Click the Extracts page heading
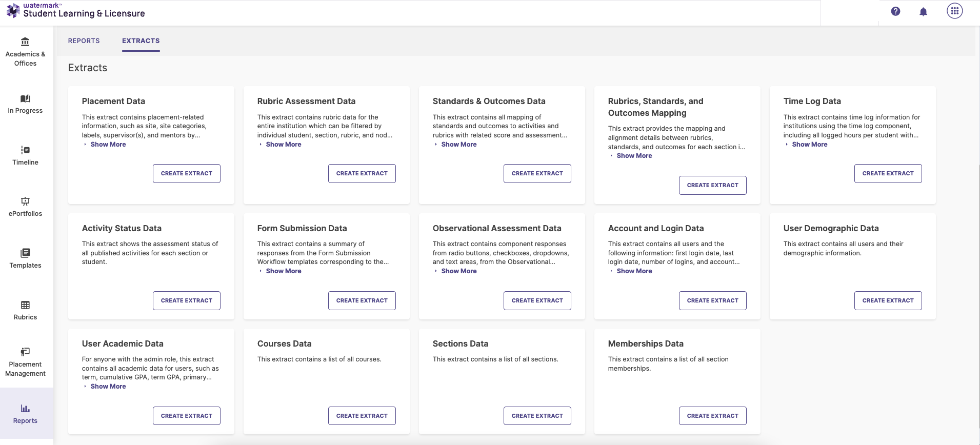Image resolution: width=980 pixels, height=445 pixels. tap(88, 68)
